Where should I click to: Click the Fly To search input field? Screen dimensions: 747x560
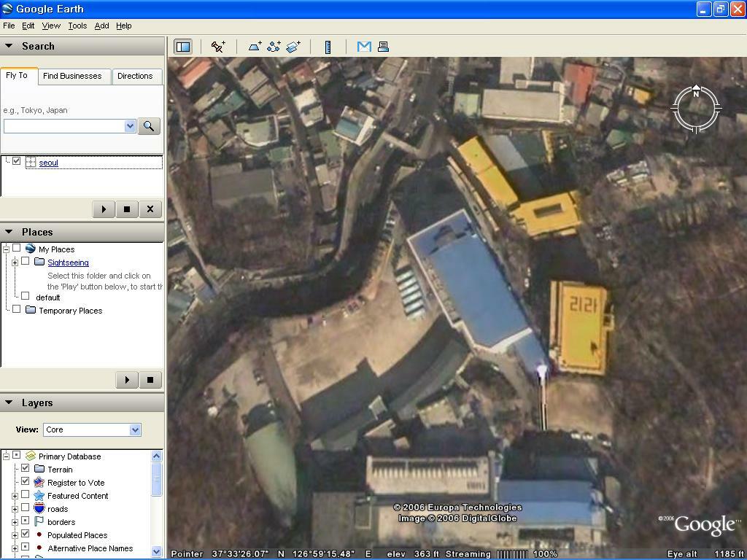(x=65, y=126)
